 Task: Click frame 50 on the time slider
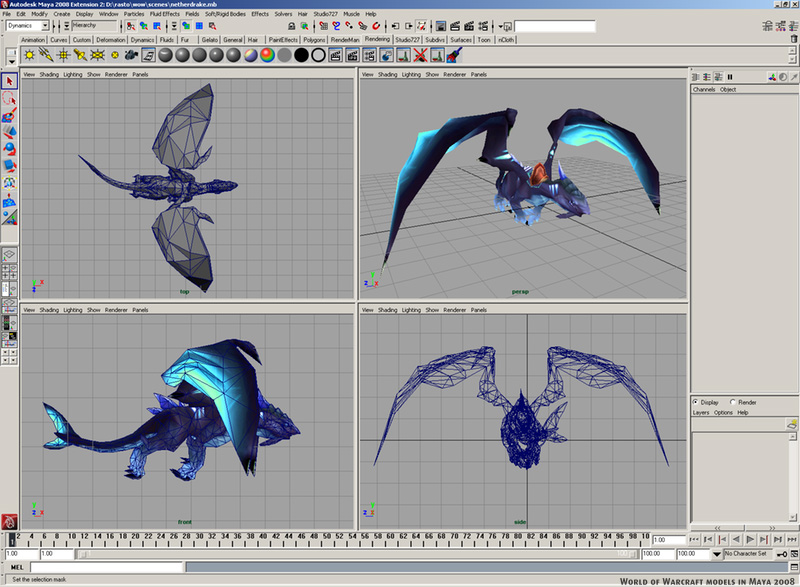327,539
